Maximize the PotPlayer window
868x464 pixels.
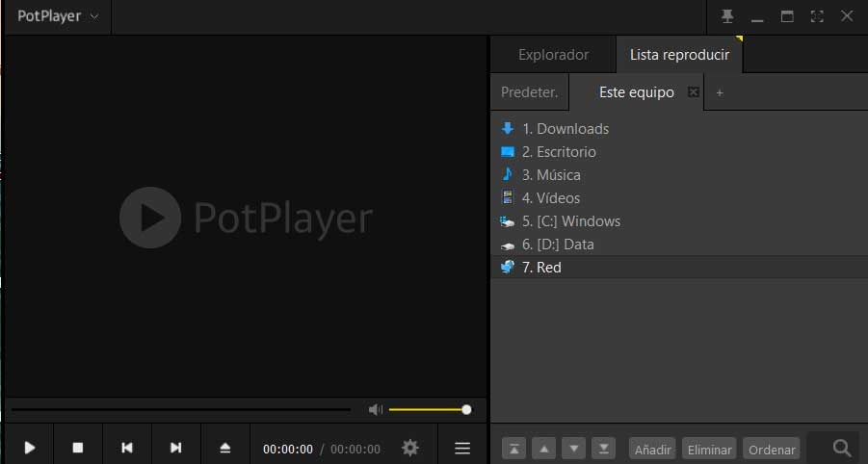(x=787, y=16)
